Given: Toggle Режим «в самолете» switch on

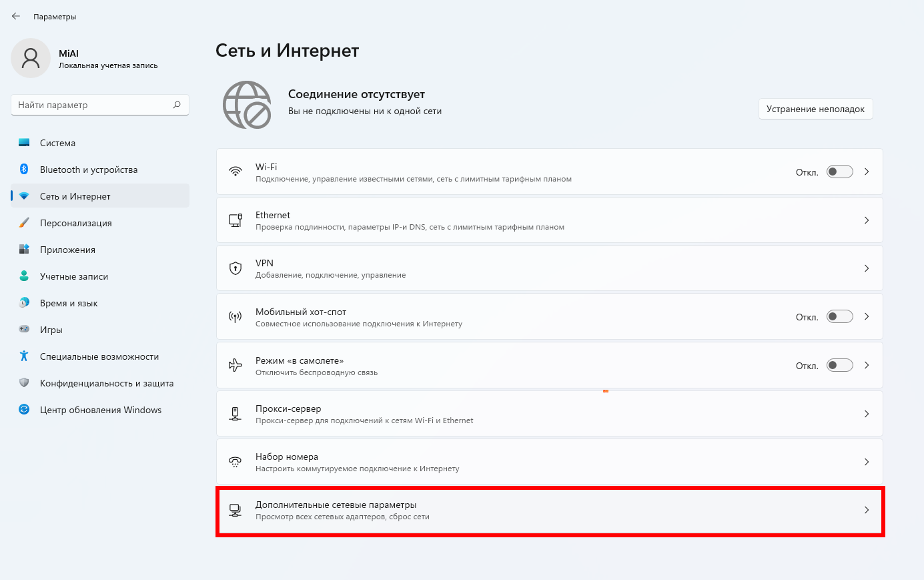Looking at the screenshot, I should (x=839, y=365).
